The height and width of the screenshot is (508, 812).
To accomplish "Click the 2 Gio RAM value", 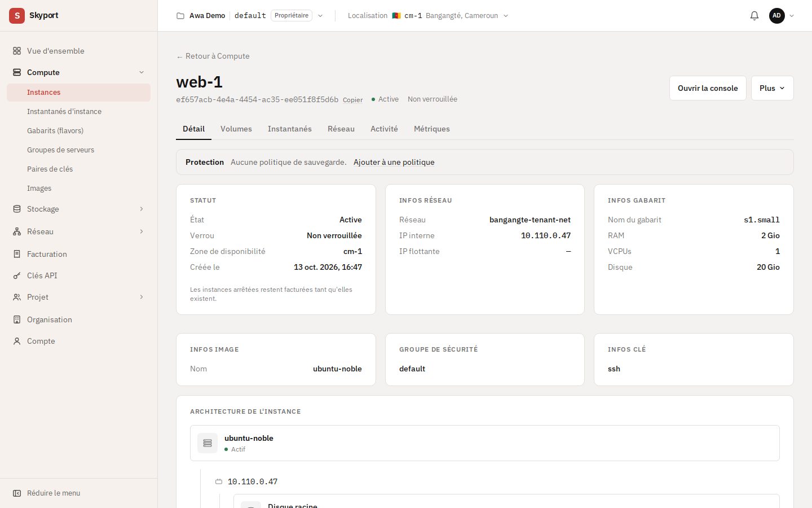I will (770, 235).
